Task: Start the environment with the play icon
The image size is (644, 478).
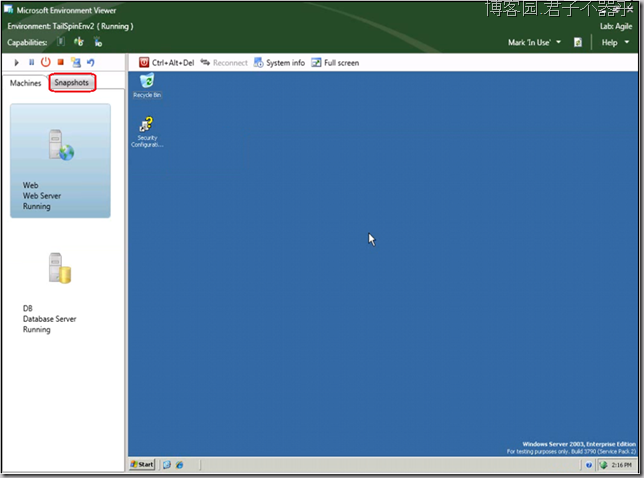Action: pos(16,63)
